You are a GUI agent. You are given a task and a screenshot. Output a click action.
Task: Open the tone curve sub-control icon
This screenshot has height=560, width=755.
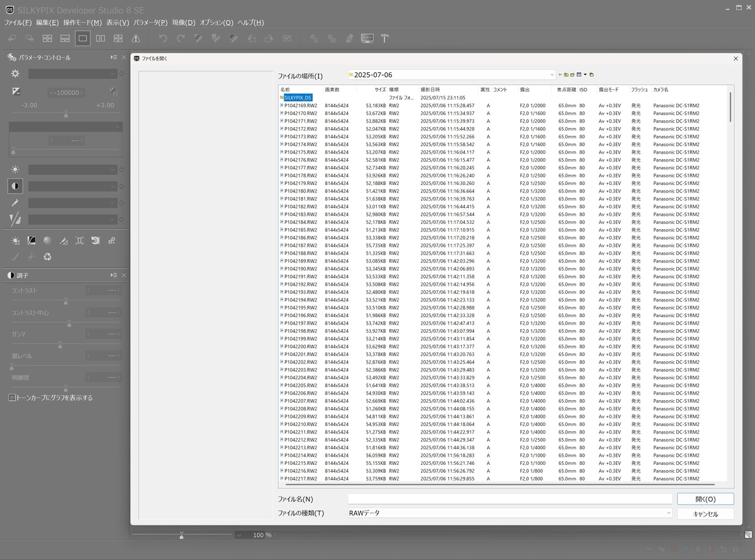coord(31,240)
